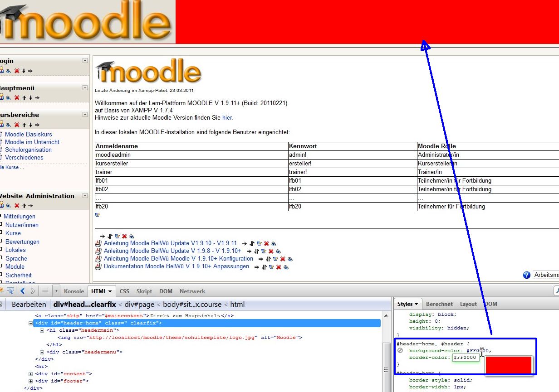The height and width of the screenshot is (392, 559).
Task: Open the HTML tab
Action: pyautogui.click(x=102, y=291)
